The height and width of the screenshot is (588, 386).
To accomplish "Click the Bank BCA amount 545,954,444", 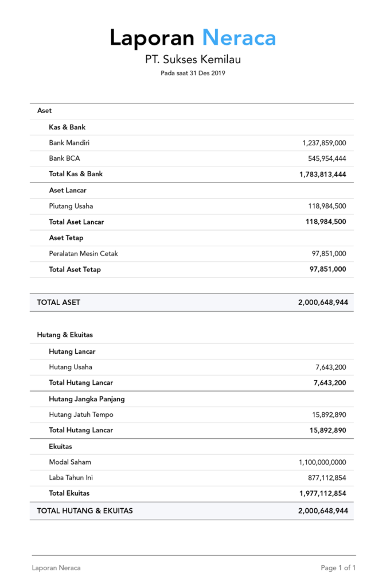I will [327, 158].
